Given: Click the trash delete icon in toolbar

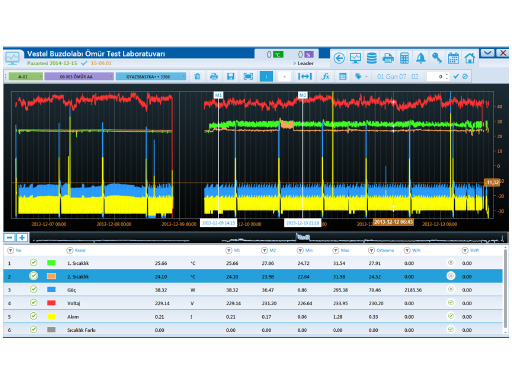Looking at the screenshot, I should click(197, 76).
